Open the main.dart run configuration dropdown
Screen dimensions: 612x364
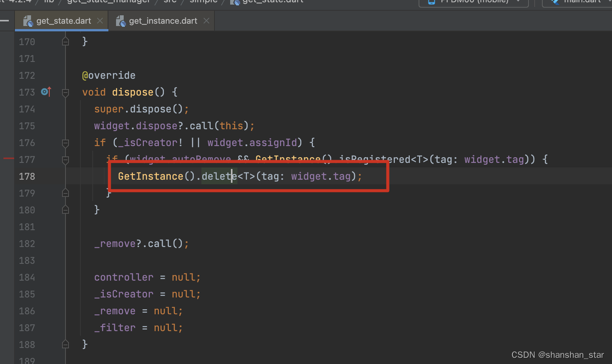coord(577,2)
